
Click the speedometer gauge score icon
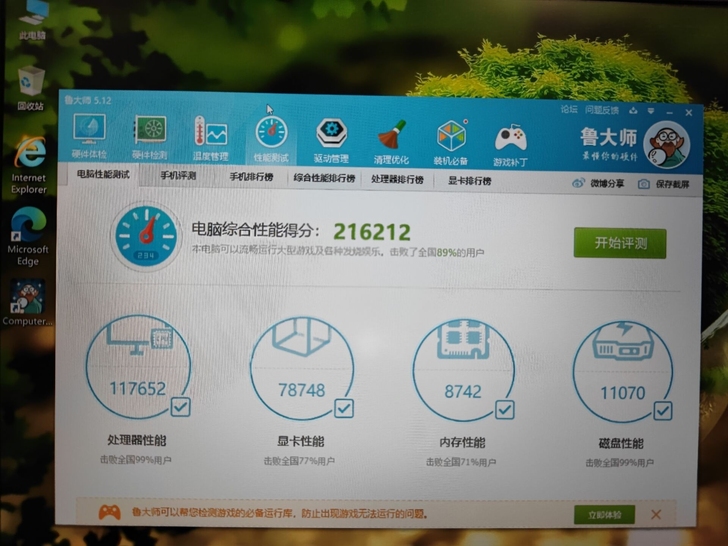pos(146,236)
